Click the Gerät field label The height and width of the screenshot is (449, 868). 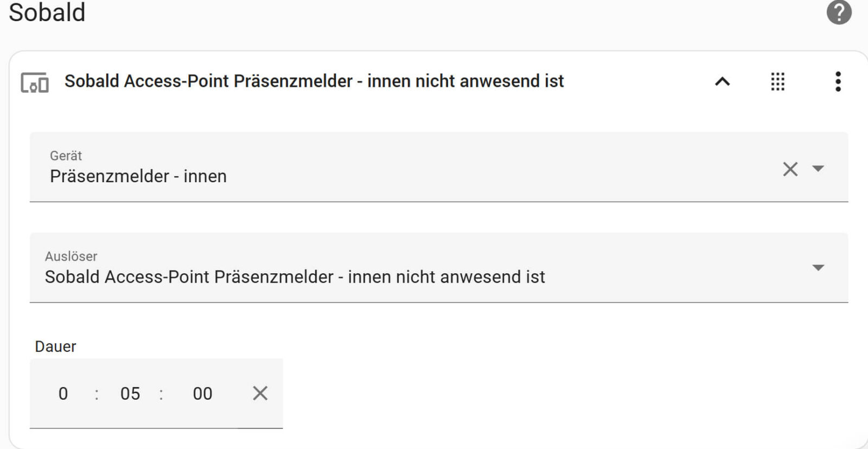click(x=66, y=156)
